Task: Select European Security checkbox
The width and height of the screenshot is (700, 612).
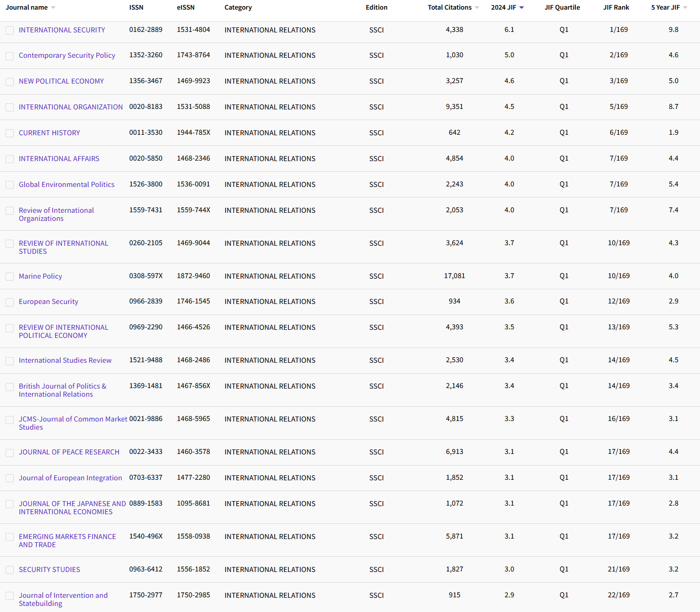Action: [x=10, y=302]
